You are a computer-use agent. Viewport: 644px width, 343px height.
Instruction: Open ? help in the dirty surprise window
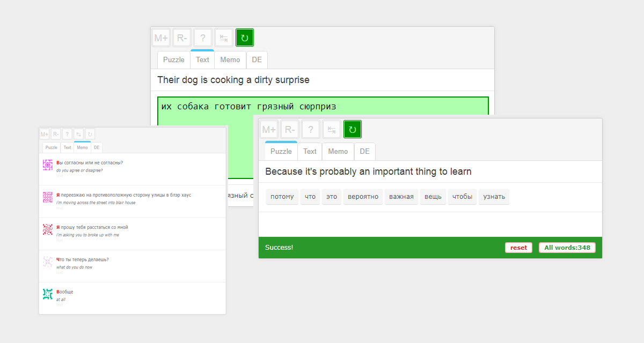(x=203, y=38)
